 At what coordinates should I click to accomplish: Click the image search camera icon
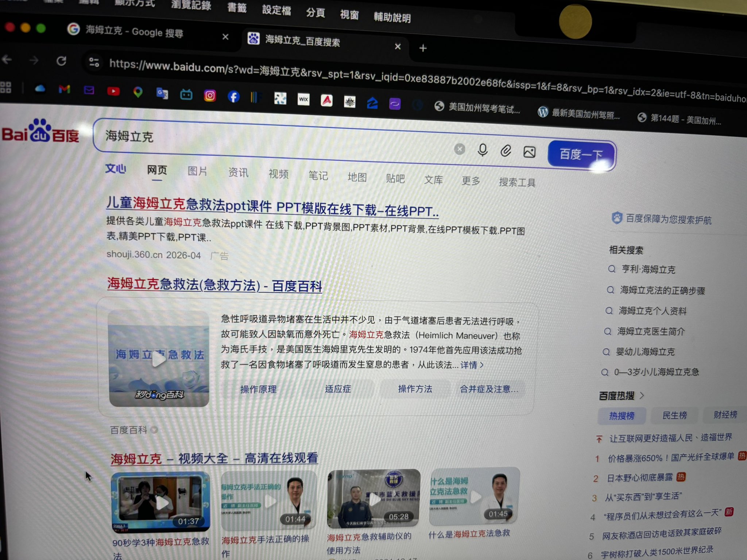pyautogui.click(x=529, y=152)
